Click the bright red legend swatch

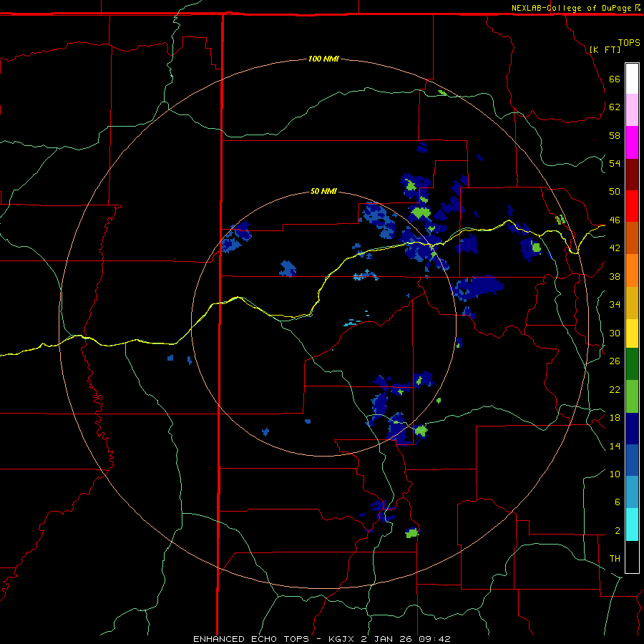point(632,206)
